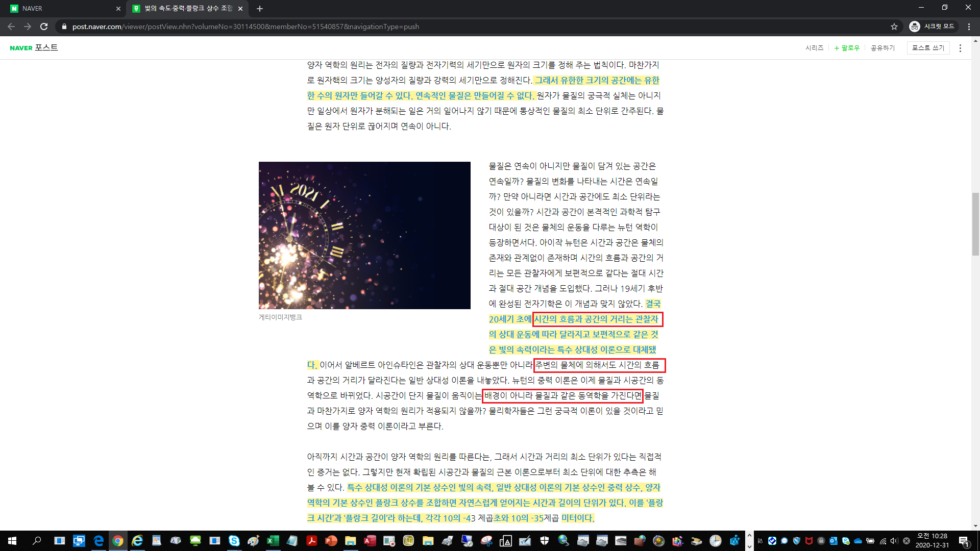Viewport: 980px width, 551px height.
Task: Open Adobe Acrobat Reader from taskbar
Action: [312, 541]
